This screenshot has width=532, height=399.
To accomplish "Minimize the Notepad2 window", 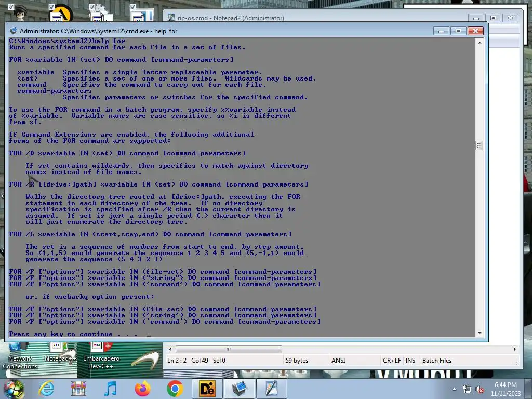I will click(476, 18).
